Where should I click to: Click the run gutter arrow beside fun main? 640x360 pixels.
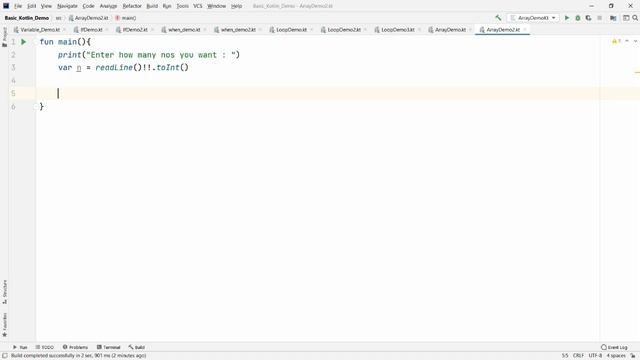[24, 42]
